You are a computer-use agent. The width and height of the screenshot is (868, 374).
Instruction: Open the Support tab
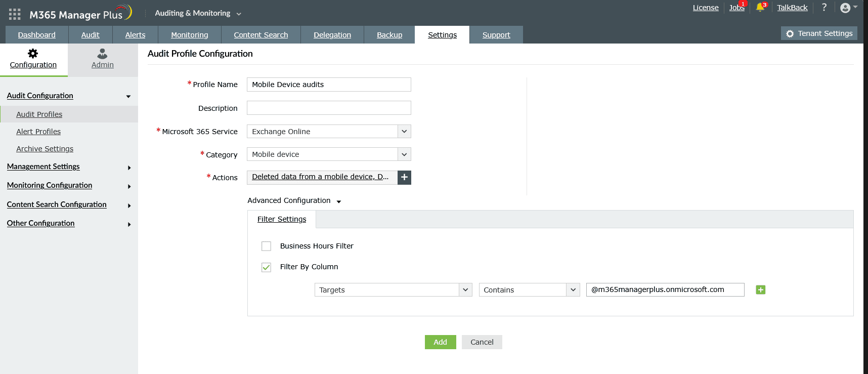click(496, 35)
